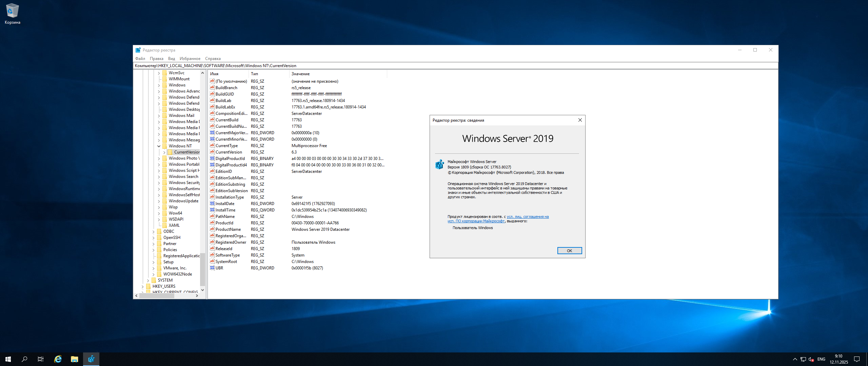This screenshot has height=366, width=868.
Task: Click the ProductName string value icon
Action: click(x=212, y=229)
